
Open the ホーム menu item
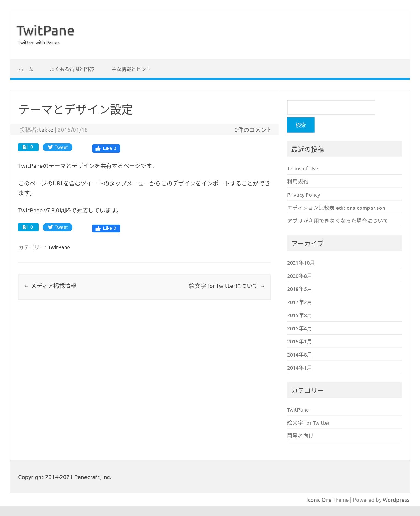click(x=26, y=69)
